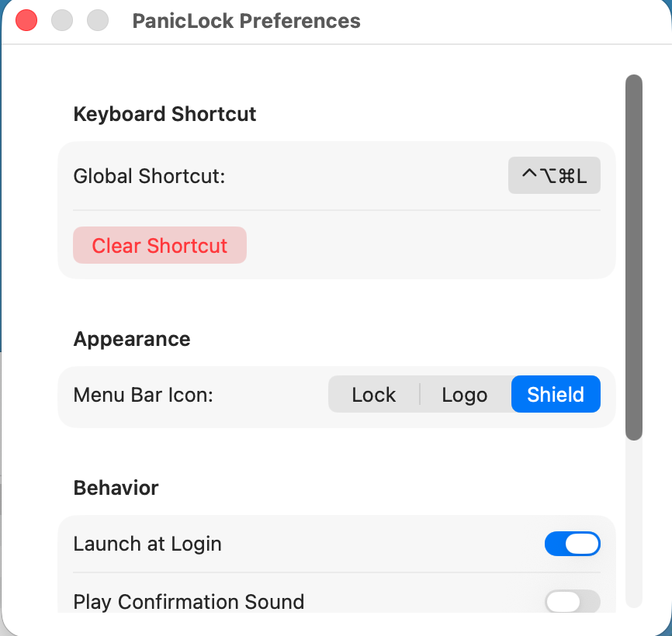Click the Clear Shortcut button
Viewport: 672px width, 636px height.
point(159,245)
